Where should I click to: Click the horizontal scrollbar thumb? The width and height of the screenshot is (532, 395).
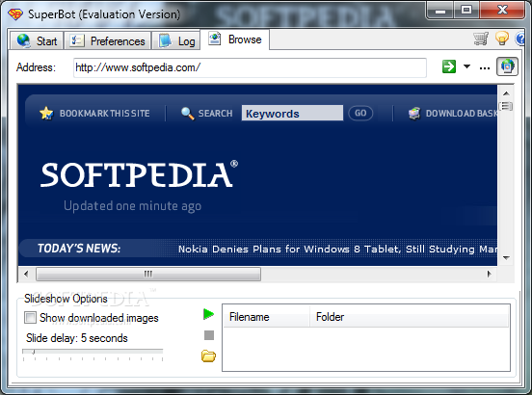[x=148, y=274]
